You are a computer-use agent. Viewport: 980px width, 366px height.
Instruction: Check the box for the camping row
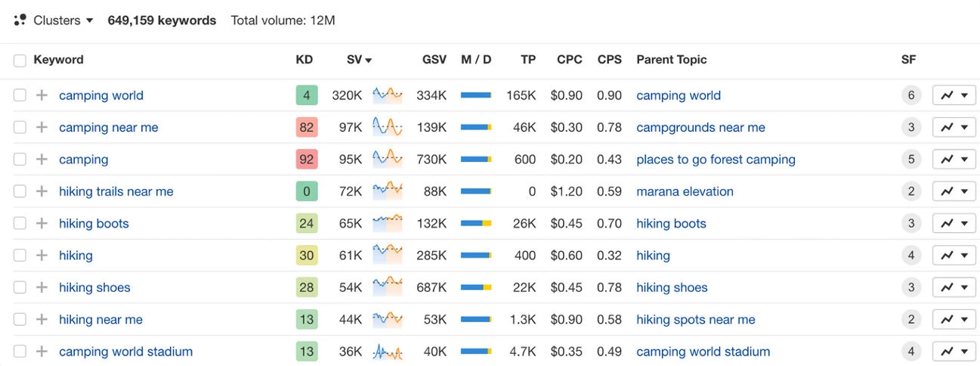20,160
